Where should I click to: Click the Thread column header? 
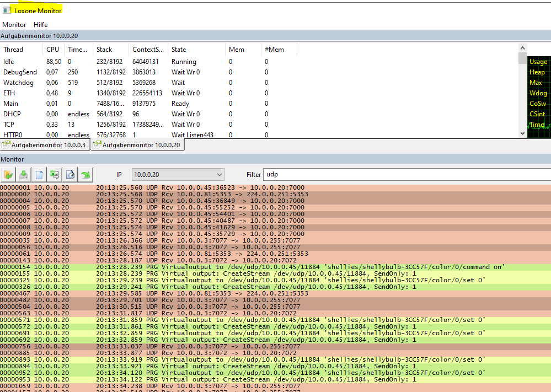pyautogui.click(x=13, y=50)
